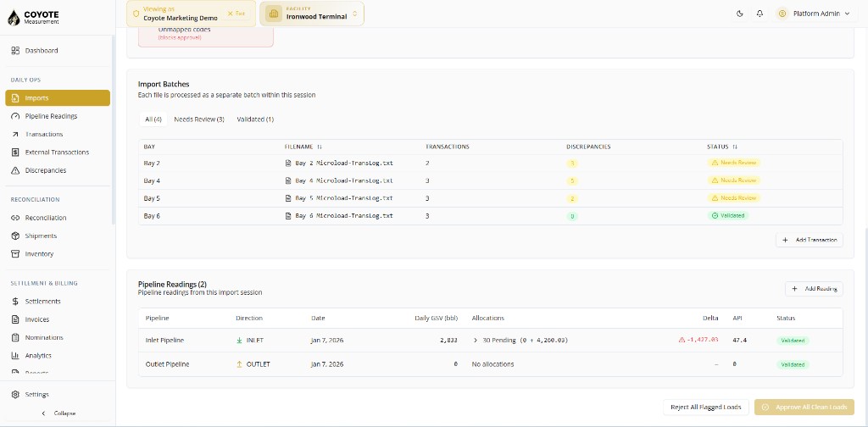The height and width of the screenshot is (427, 868).
Task: Open Bay 6 Microload-TransLog.txt file
Action: click(x=339, y=216)
